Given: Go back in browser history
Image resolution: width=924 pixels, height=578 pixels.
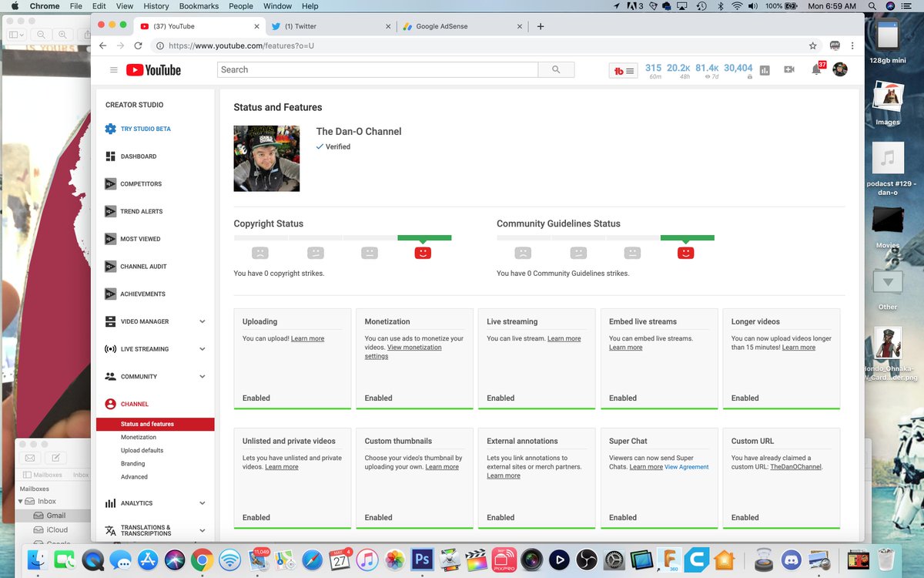Looking at the screenshot, I should click(103, 45).
